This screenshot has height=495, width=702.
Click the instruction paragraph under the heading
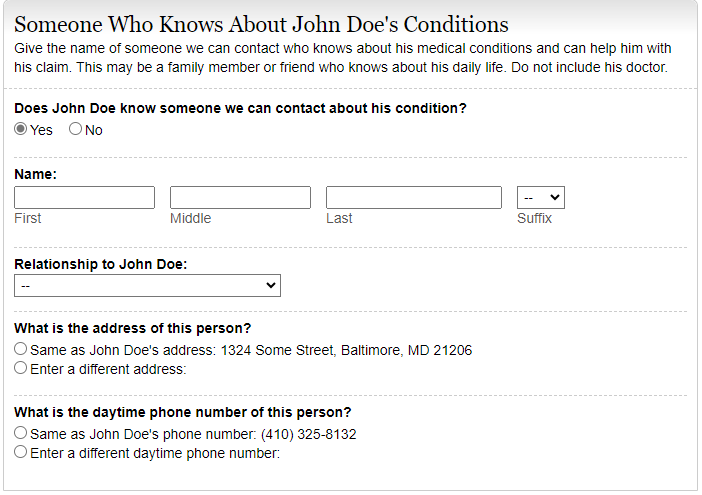tap(340, 58)
